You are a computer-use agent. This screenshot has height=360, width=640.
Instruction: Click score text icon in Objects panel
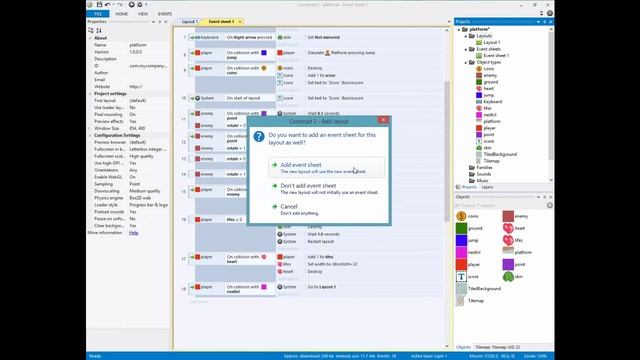[461, 276]
